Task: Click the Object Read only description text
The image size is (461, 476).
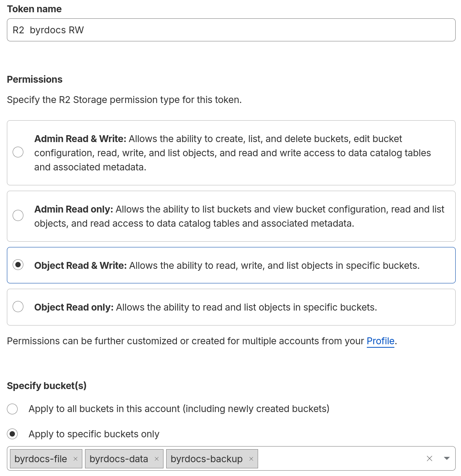Action: tap(246, 308)
